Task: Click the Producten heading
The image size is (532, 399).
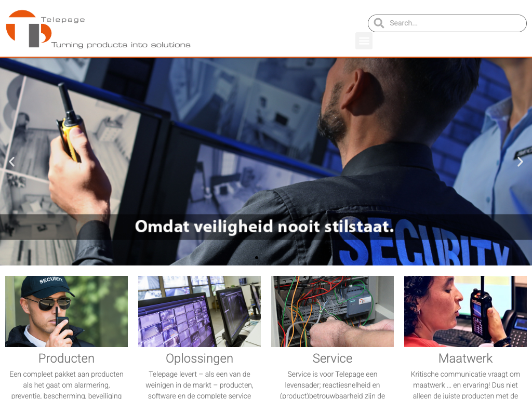Action: (x=66, y=358)
